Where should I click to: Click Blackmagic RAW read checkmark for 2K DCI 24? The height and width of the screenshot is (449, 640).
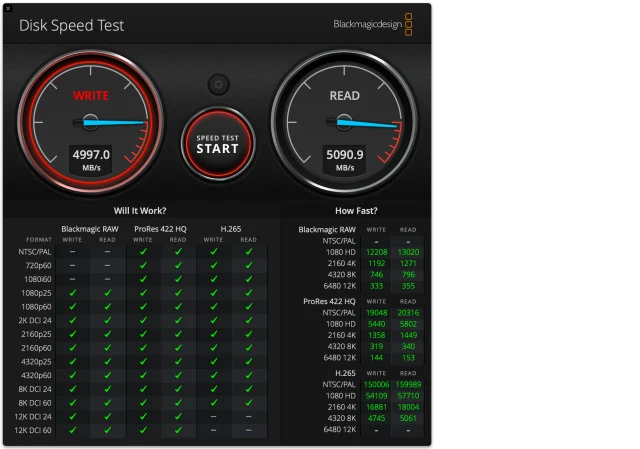pyautogui.click(x=108, y=320)
